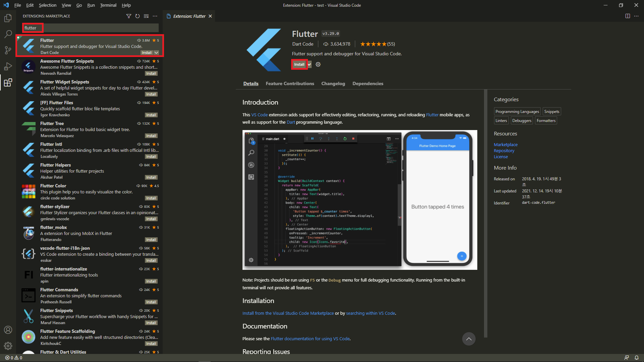
Task: Open extensions view more actions menu
Action: point(155,16)
